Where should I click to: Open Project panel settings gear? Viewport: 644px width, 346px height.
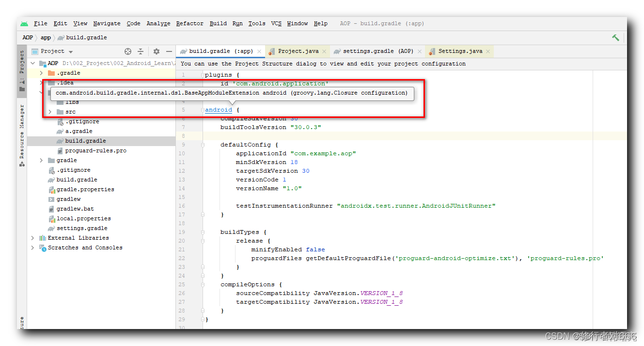156,51
